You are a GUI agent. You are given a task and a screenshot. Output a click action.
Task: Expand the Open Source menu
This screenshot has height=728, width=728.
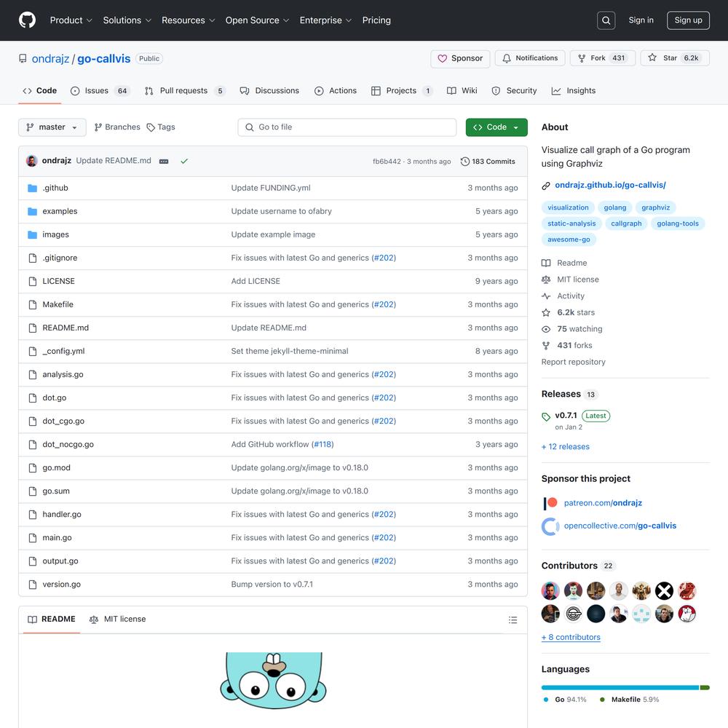[257, 20]
